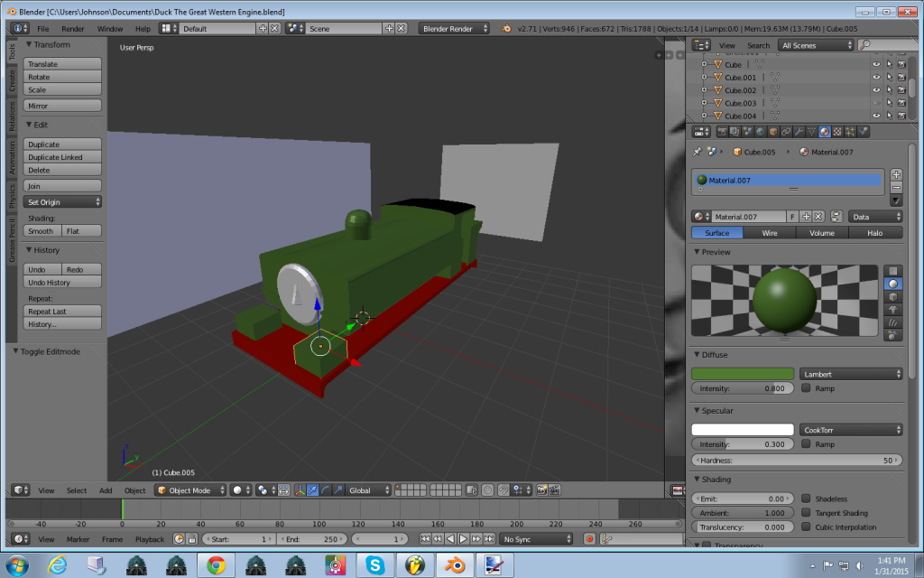Open the Physics properties tab icon
This screenshot has width=924, height=578.
(x=863, y=132)
